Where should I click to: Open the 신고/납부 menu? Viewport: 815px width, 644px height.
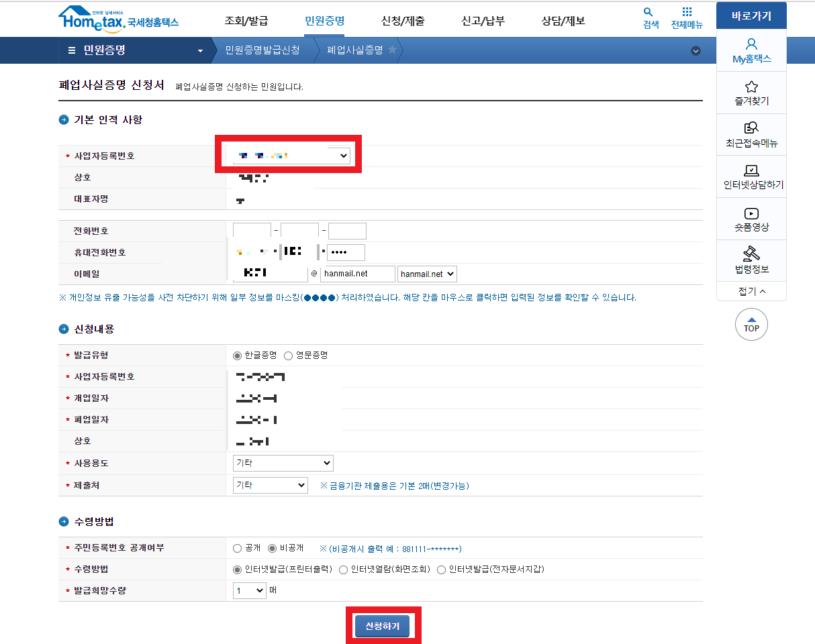coord(483,21)
